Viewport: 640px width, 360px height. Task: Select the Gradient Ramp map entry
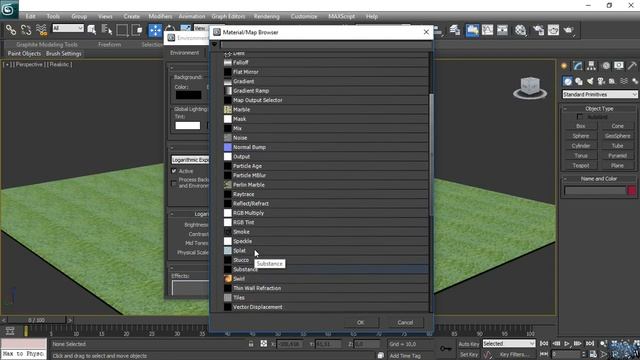(x=326, y=91)
